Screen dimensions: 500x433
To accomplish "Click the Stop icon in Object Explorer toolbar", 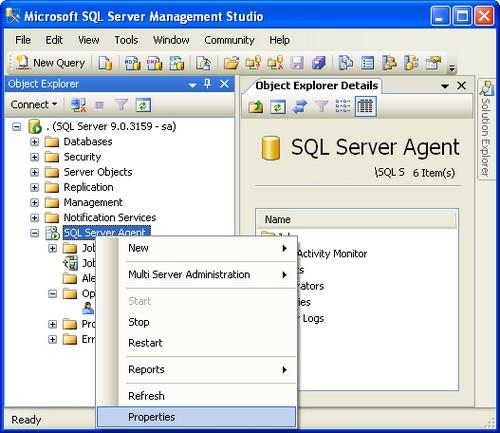I will pyautogui.click(x=99, y=105).
